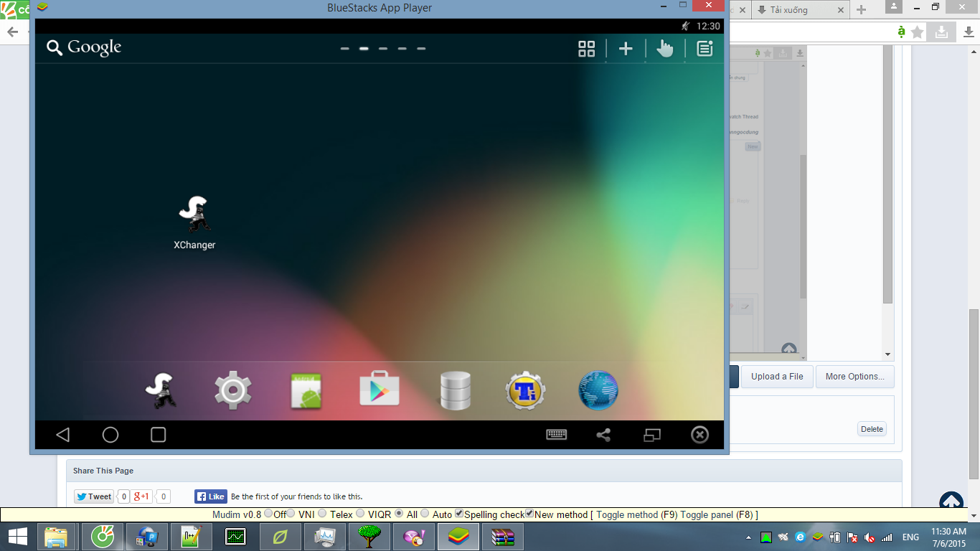Launch Android Settings gear in dock
This screenshot has height=551, width=980.
coord(233,391)
